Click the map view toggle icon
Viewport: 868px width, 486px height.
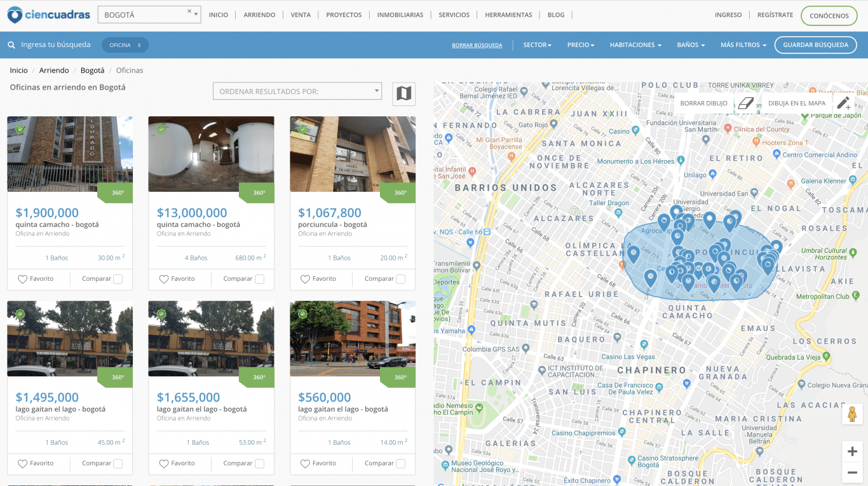coord(403,93)
